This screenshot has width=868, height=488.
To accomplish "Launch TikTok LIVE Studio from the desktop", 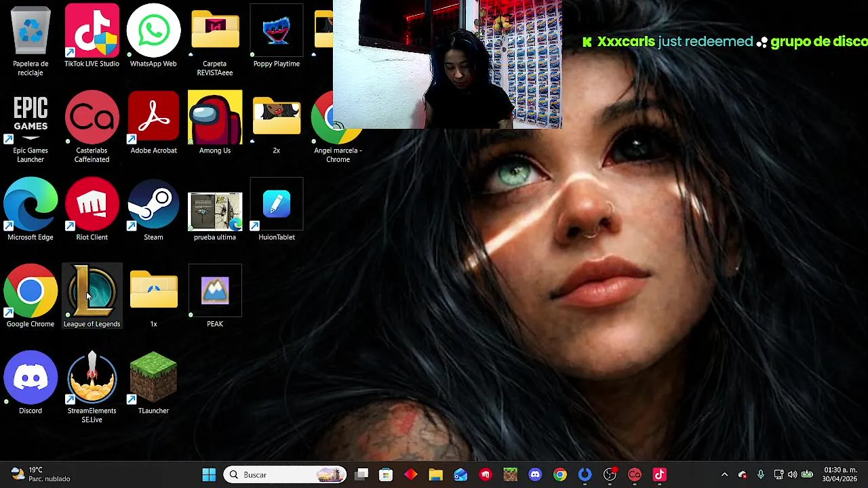I will (92, 36).
